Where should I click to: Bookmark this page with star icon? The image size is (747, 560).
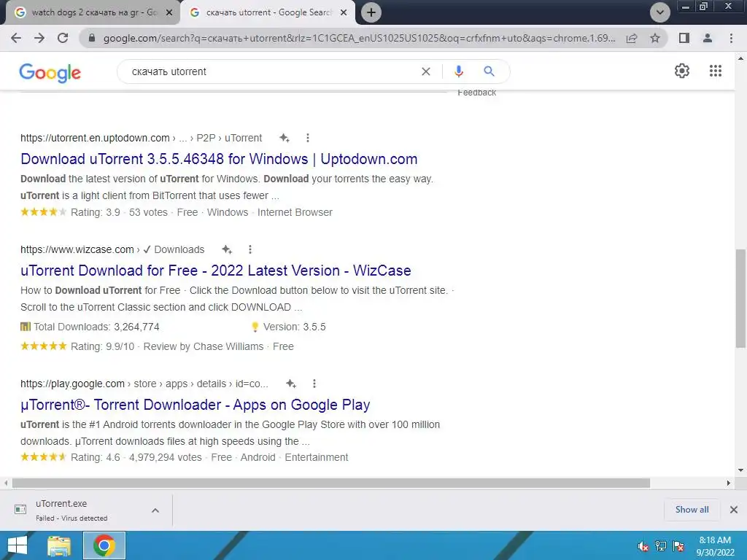coord(655,38)
